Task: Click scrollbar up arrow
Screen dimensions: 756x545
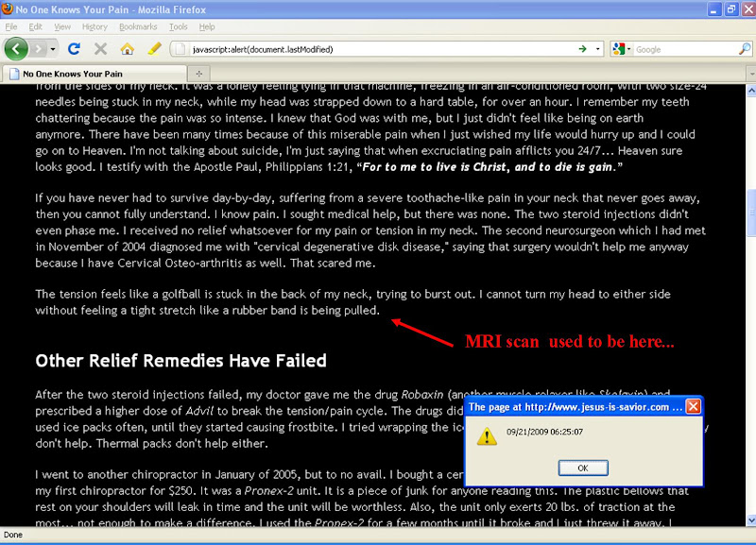Action: click(751, 90)
